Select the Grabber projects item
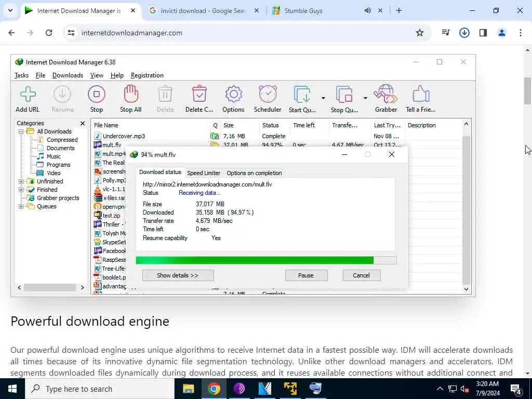Image resolution: width=532 pixels, height=399 pixels. tap(58, 198)
